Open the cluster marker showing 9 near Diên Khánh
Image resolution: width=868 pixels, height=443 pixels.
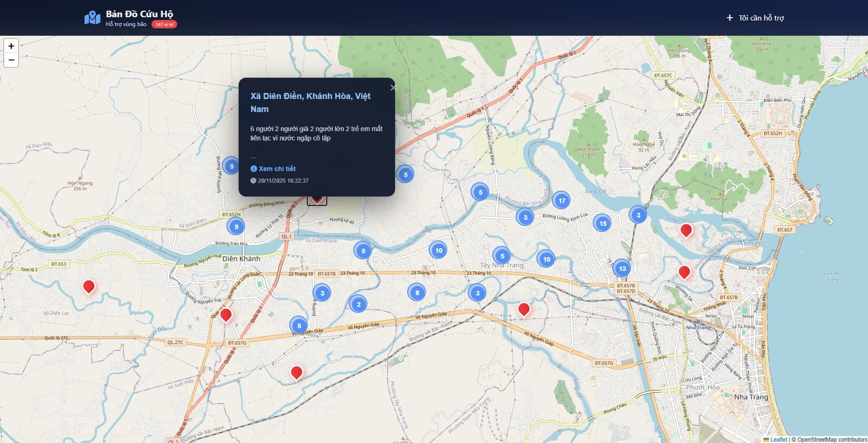tap(236, 225)
